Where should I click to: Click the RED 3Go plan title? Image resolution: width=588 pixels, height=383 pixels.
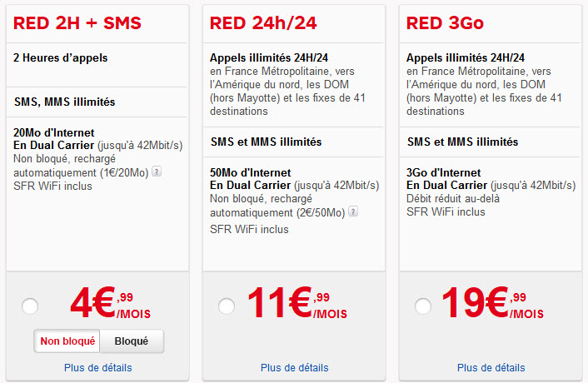point(445,22)
